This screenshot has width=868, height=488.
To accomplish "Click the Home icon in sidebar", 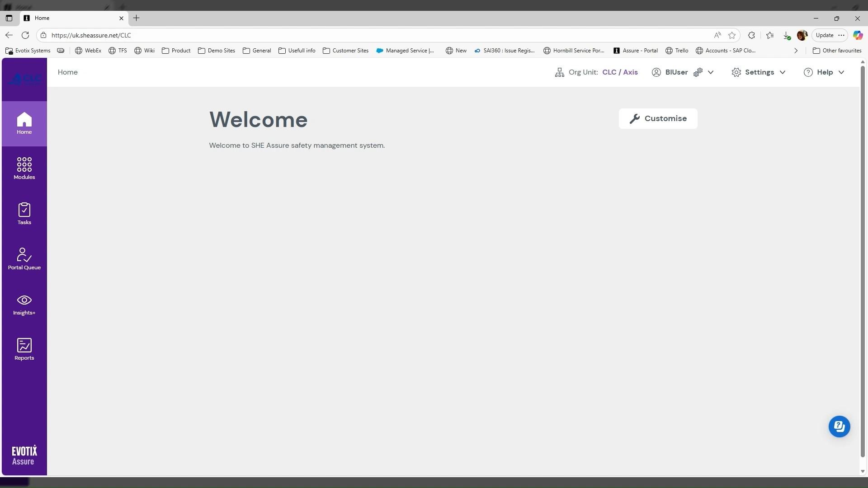I will (24, 123).
